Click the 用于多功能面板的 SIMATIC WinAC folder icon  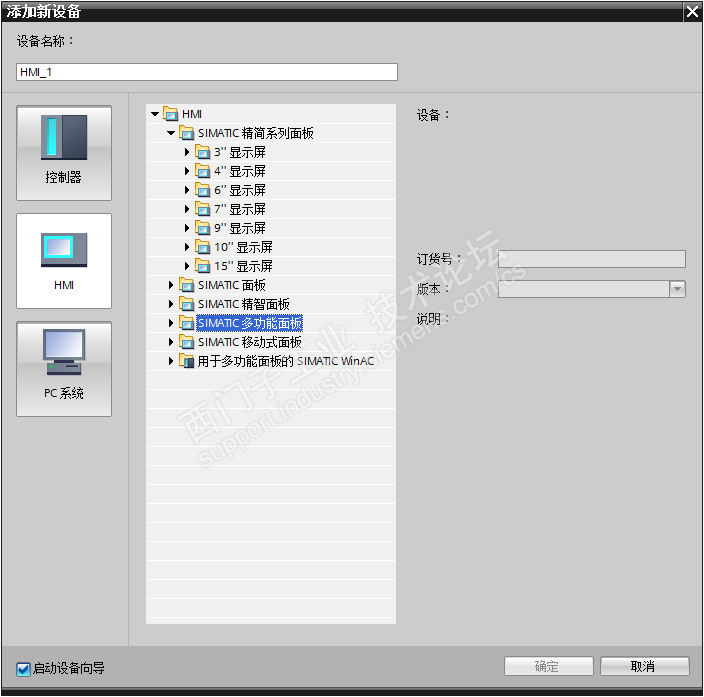(186, 361)
